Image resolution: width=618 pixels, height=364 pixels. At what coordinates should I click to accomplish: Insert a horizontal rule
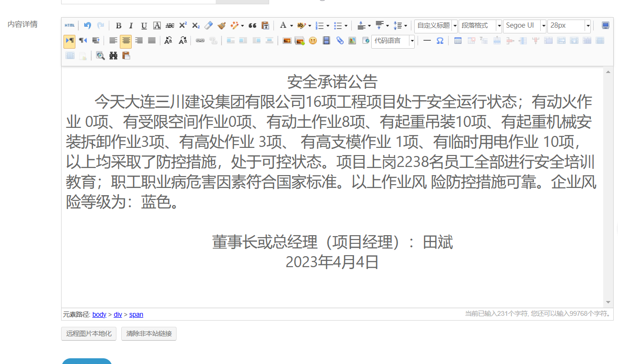pos(427,41)
